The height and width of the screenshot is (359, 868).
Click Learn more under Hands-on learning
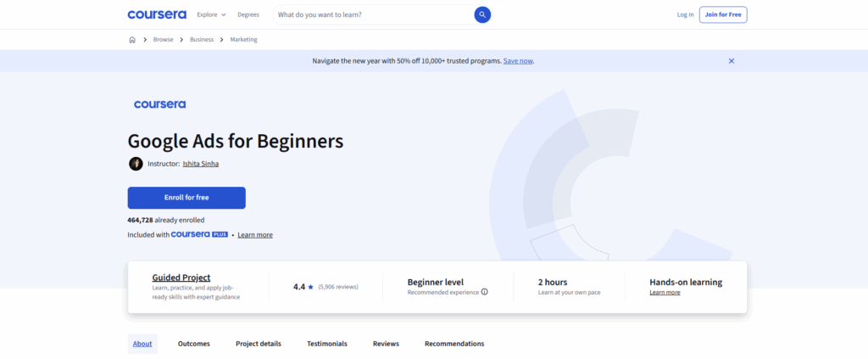click(665, 293)
